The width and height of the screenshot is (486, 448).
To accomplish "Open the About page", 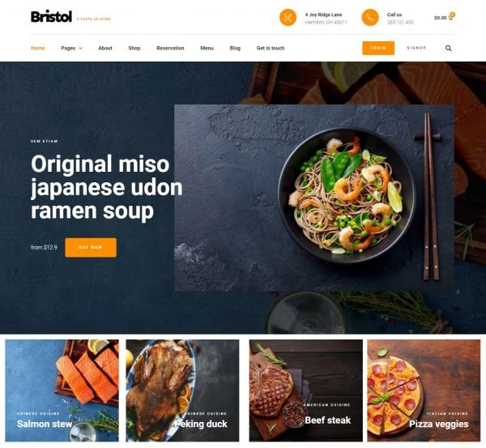I will click(x=105, y=48).
